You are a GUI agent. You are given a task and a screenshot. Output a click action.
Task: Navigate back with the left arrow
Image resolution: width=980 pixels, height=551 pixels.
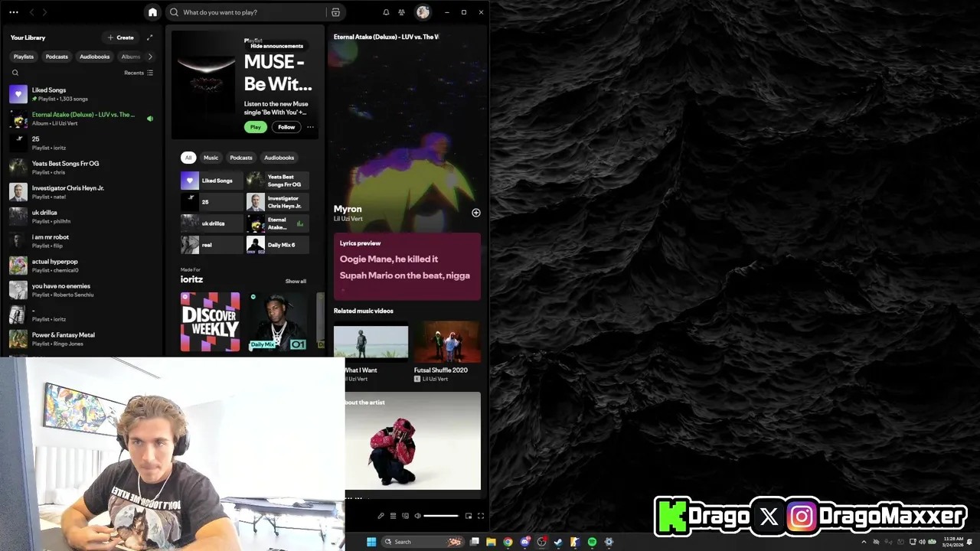click(31, 12)
